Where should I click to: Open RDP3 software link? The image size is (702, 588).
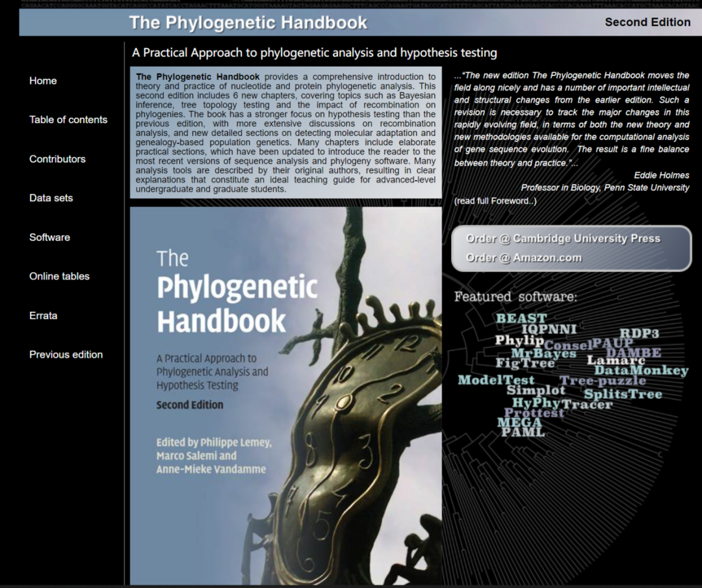pos(639,333)
